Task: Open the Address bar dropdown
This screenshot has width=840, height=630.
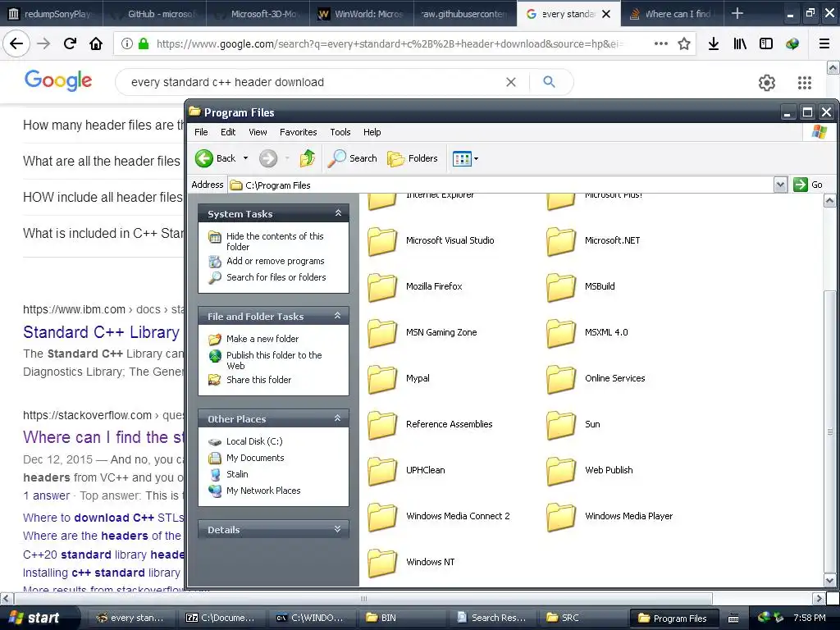Action: click(780, 185)
